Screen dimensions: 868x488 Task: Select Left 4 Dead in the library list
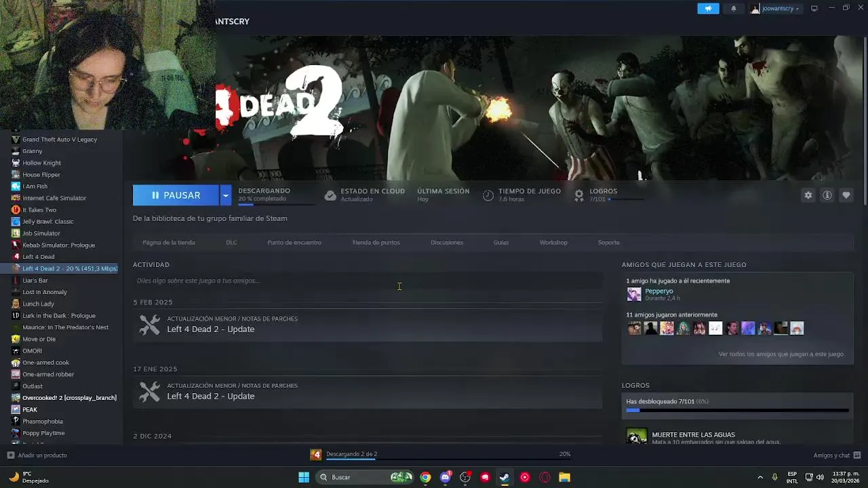coord(39,257)
